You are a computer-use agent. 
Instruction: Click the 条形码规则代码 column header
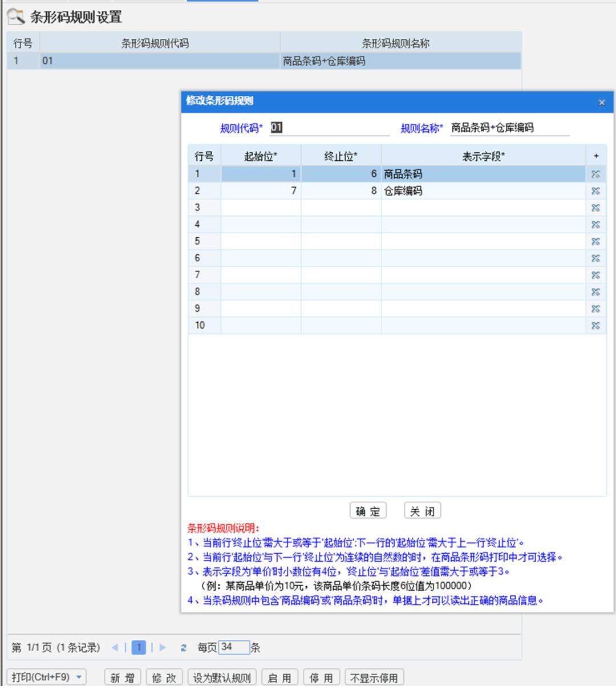coord(160,43)
